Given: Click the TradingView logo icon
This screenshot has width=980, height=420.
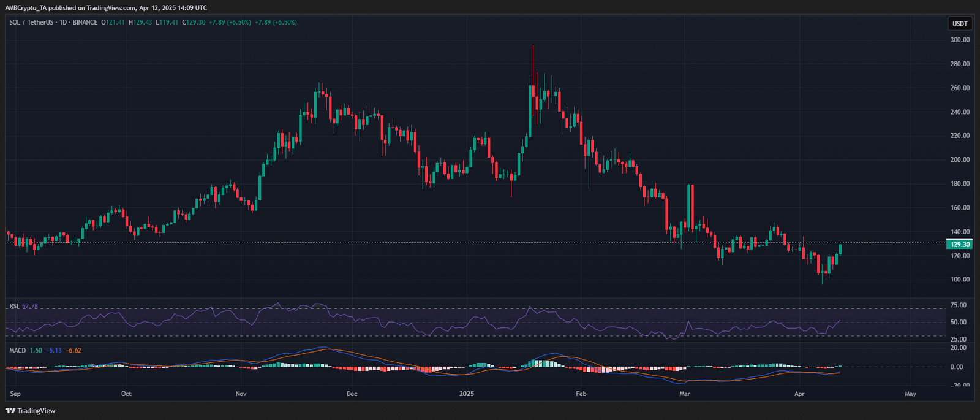Looking at the screenshot, I should pos(10,411).
